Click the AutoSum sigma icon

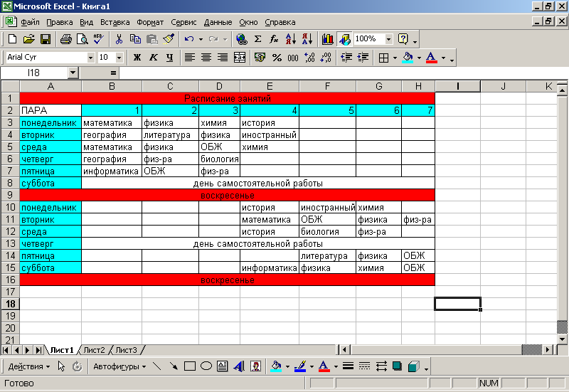pos(257,39)
